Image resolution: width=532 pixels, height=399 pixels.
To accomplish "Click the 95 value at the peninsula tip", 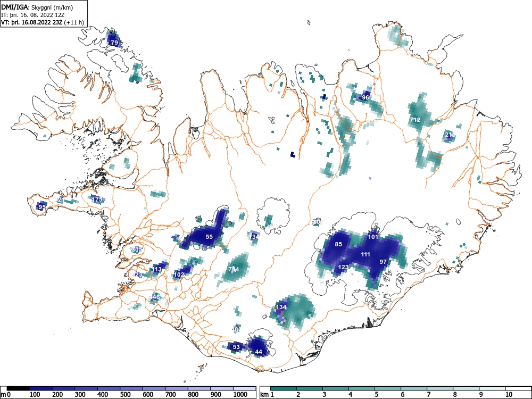I will (x=42, y=206).
